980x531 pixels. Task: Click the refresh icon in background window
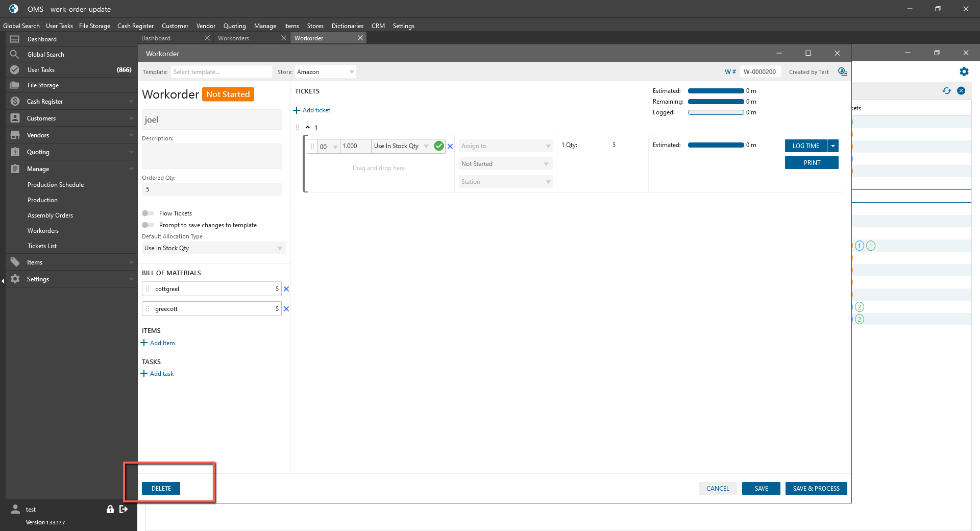click(x=947, y=91)
